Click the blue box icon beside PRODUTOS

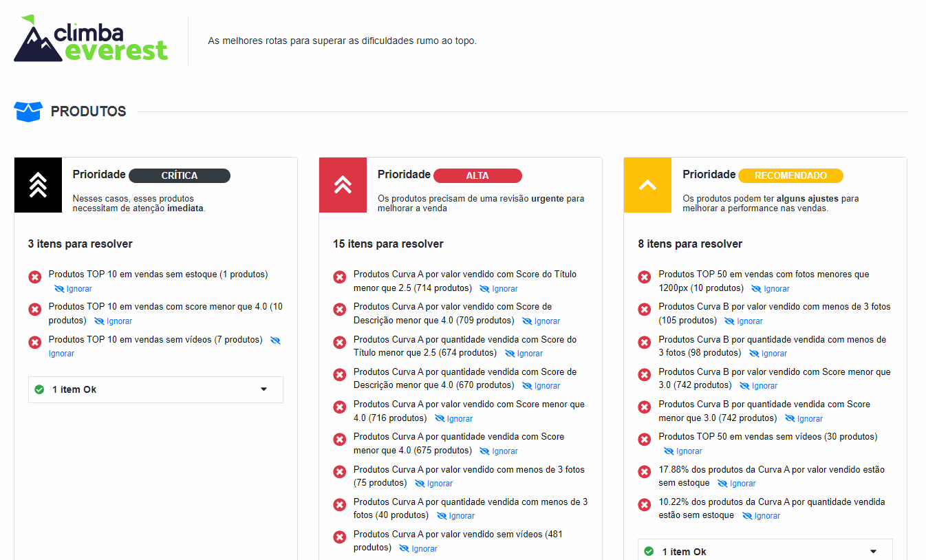pos(28,111)
